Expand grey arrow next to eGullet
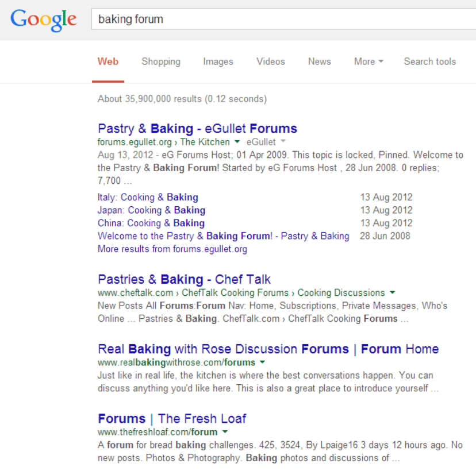This screenshot has width=476, height=471. coord(283,141)
